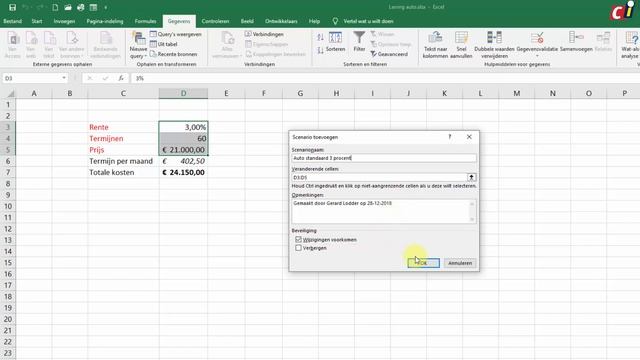Click the Van tekst icon
This screenshot has height=360, width=640.
49,45
